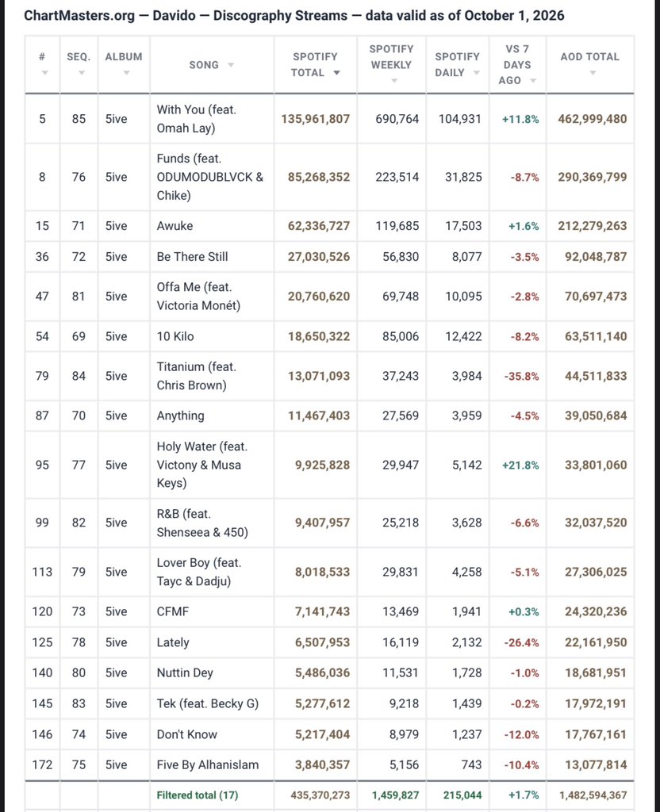Click R&B (feat. Shenseea & 450)
Viewport: 660px width, 812px height.
pyautogui.click(x=202, y=523)
